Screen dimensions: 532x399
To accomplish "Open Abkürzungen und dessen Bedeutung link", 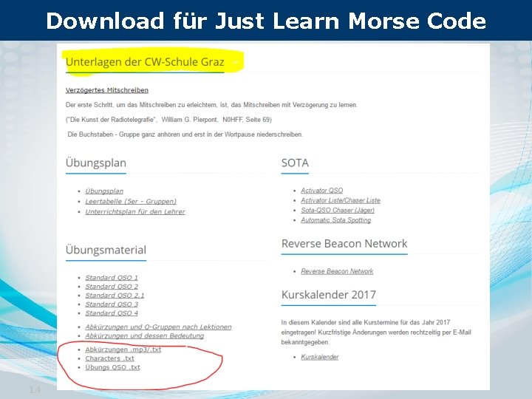I will (144, 335).
